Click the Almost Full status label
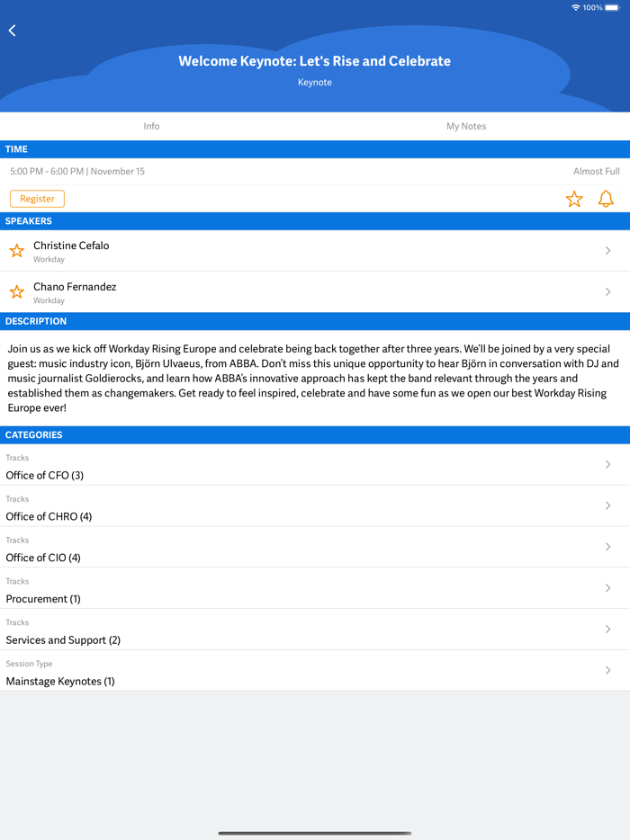Viewport: 630px width, 840px height. coord(596,172)
